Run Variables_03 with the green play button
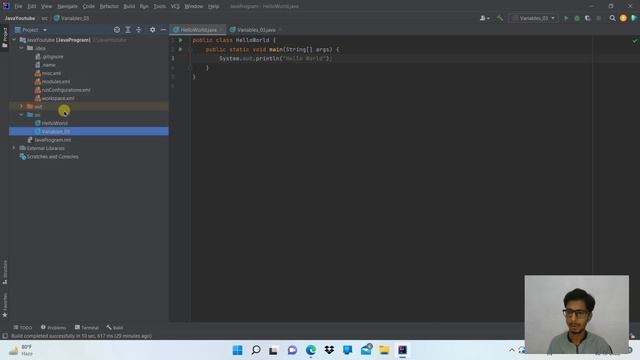The width and height of the screenshot is (640, 360). pos(566,18)
